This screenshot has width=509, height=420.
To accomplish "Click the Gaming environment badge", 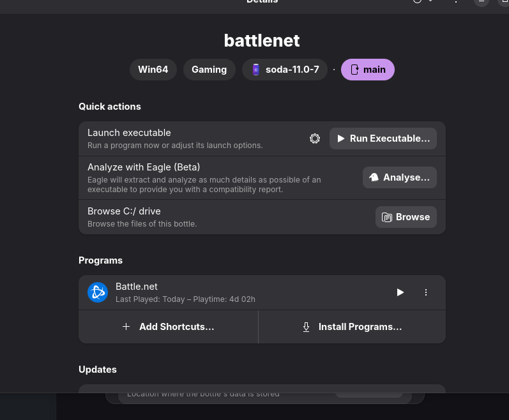I will (x=209, y=70).
